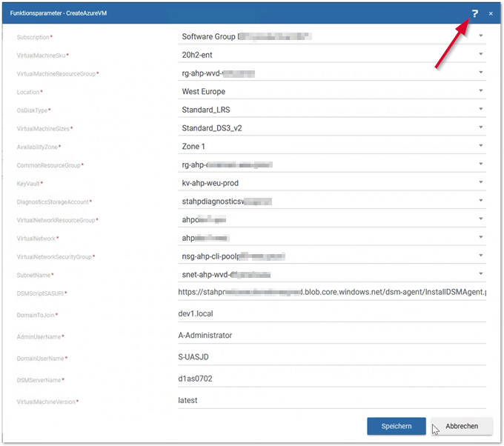504x446 pixels.
Task: Click the snet-ahp-wvd subnet value
Action: (x=226, y=275)
